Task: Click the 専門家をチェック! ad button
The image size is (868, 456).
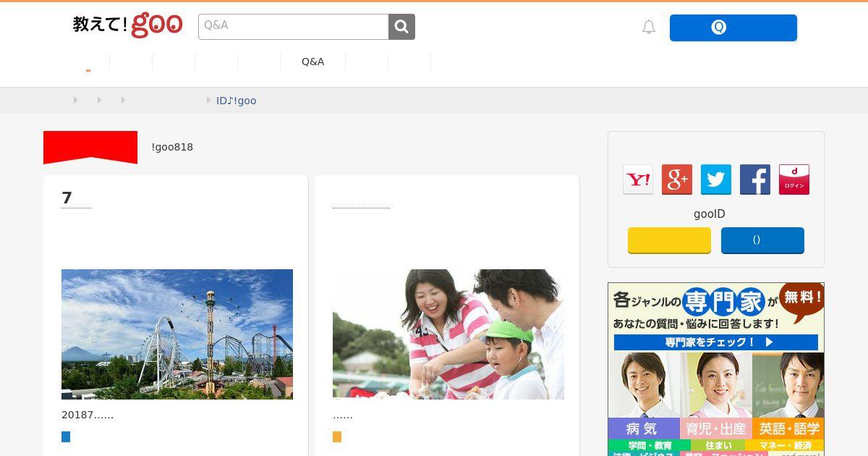Action: tap(716, 342)
